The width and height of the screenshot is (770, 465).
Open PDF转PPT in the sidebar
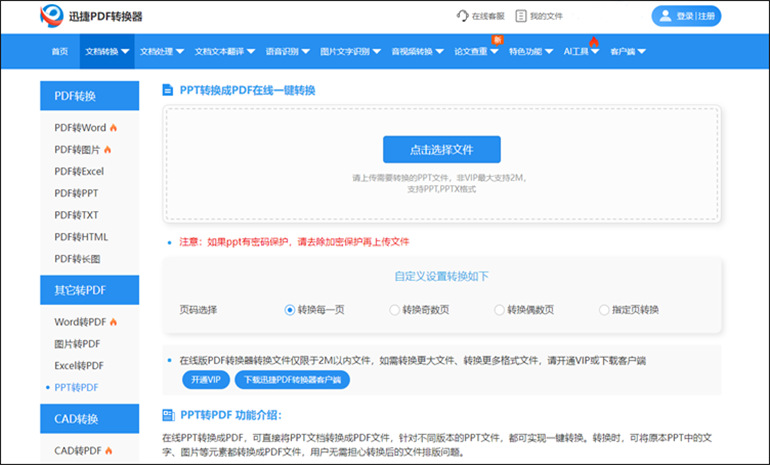pyautogui.click(x=76, y=193)
